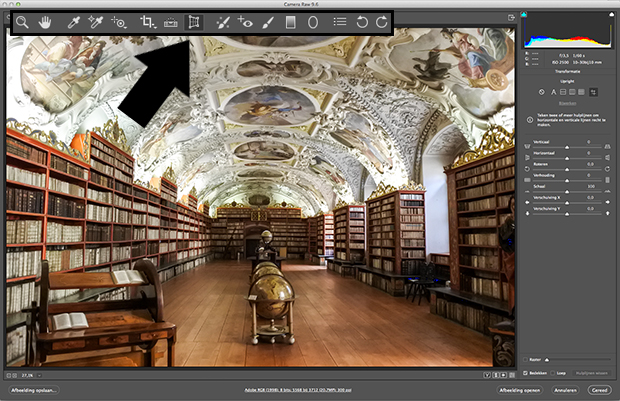Toggle the Bedekken checkbox

click(525, 373)
